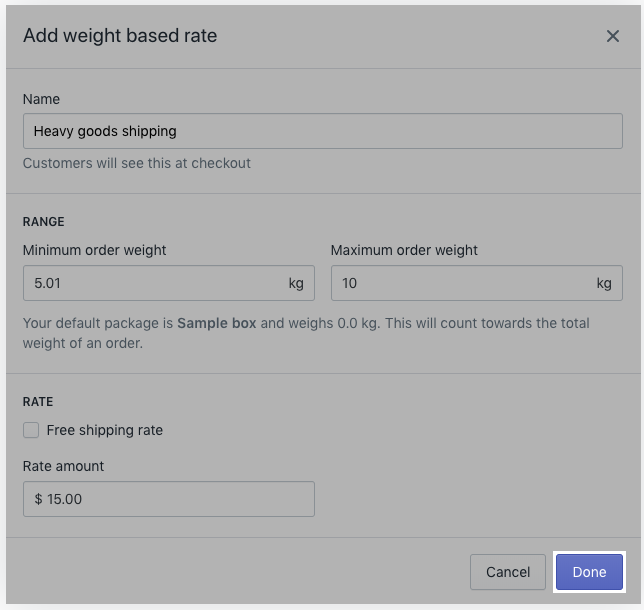Click the Cancel button

[508, 572]
